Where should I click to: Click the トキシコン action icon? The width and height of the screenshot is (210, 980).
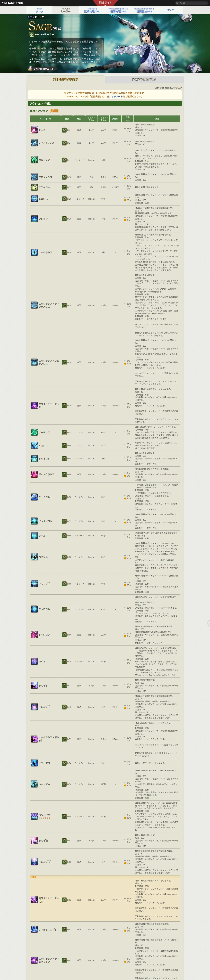click(34, 635)
